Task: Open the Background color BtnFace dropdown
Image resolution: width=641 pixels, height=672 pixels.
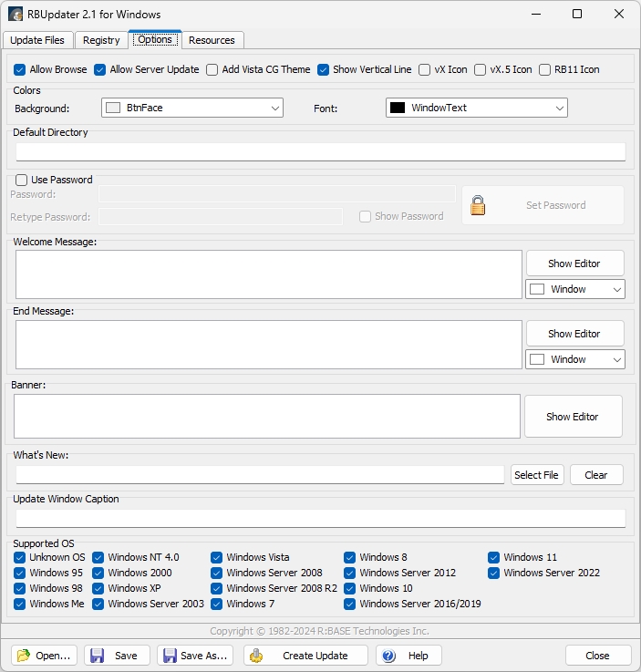Action: tap(192, 108)
